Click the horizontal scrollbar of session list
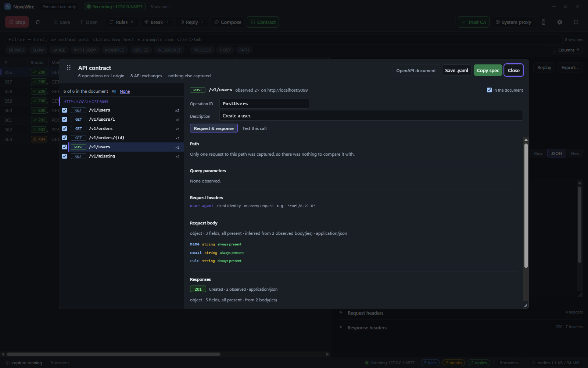 coord(114,354)
